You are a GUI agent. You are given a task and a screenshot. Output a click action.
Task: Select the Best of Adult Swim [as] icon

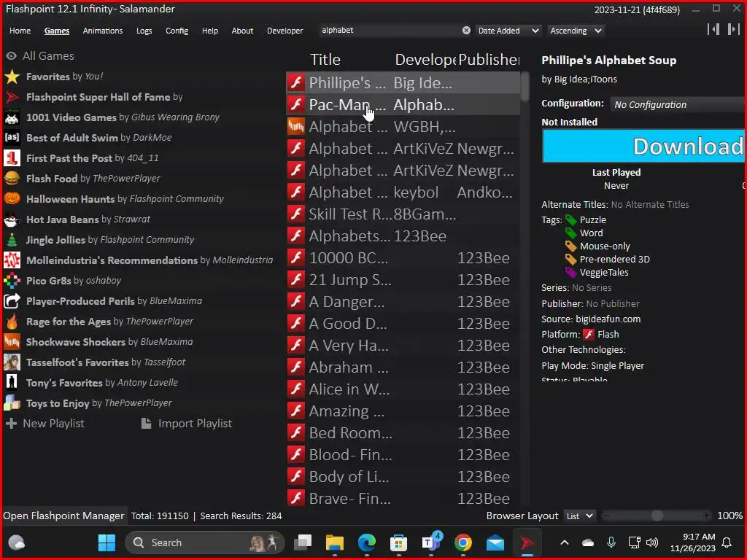tap(12, 138)
